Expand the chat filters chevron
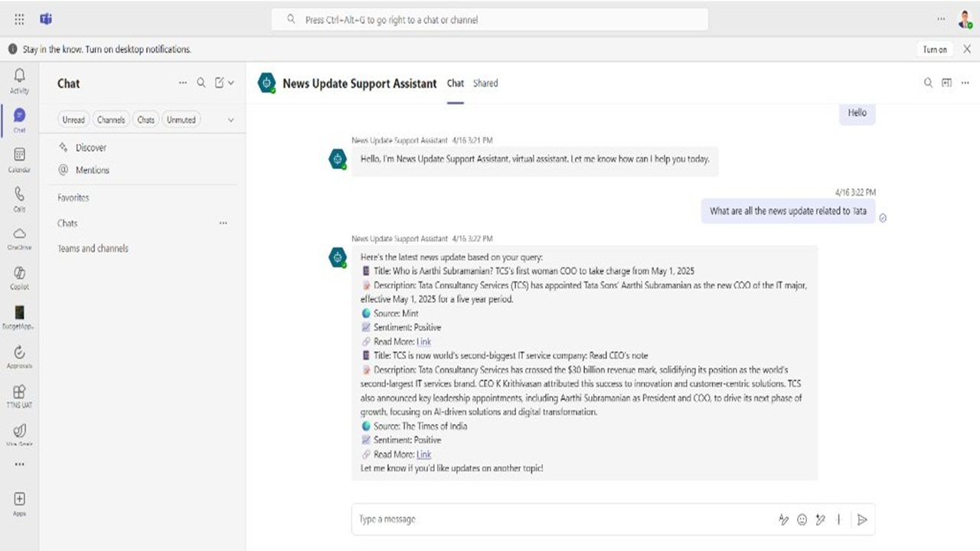This screenshot has height=551, width=980. point(231,120)
